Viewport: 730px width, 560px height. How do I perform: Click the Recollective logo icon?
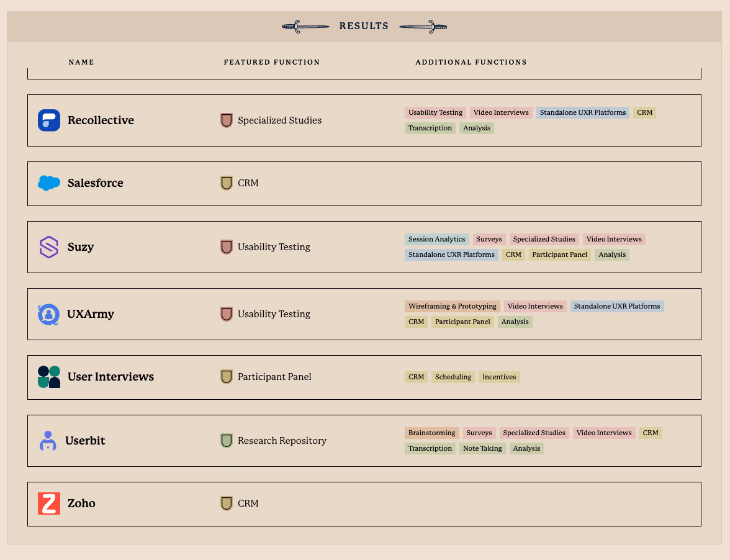[49, 120]
